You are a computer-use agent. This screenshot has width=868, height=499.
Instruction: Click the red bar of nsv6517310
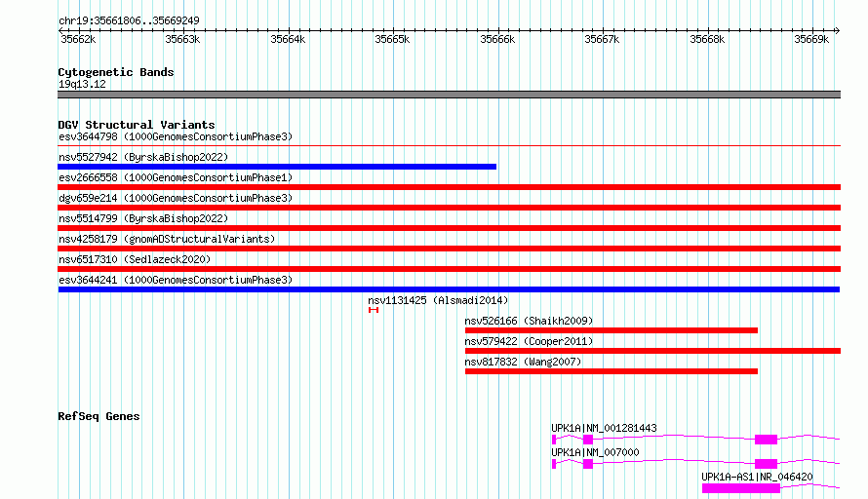449,269
